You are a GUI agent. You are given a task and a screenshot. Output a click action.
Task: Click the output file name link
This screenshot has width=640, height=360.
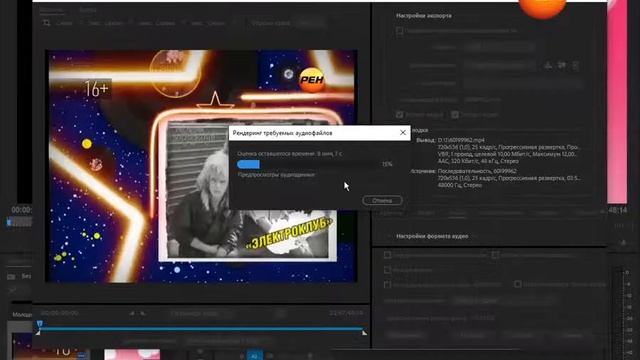click(483, 99)
